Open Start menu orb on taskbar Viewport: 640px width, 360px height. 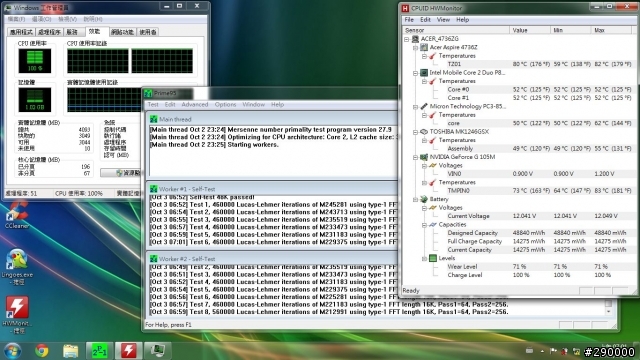pyautogui.click(x=12, y=351)
